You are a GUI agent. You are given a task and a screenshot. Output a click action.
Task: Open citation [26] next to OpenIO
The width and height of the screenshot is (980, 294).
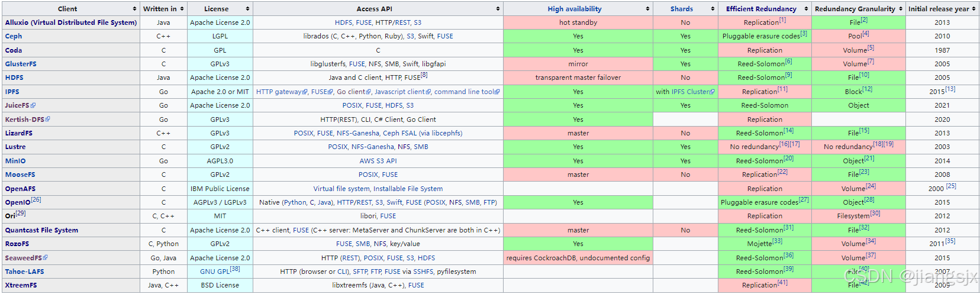[x=36, y=199]
